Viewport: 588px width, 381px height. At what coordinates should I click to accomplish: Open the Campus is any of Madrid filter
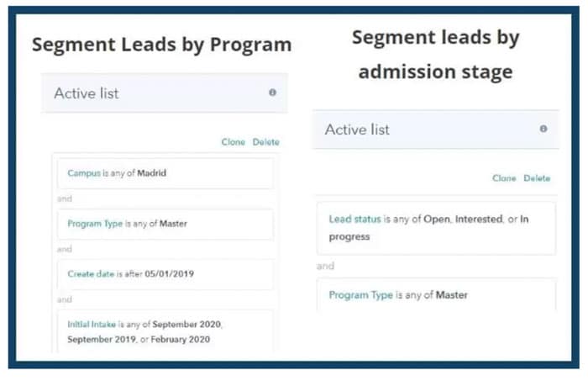(x=165, y=173)
